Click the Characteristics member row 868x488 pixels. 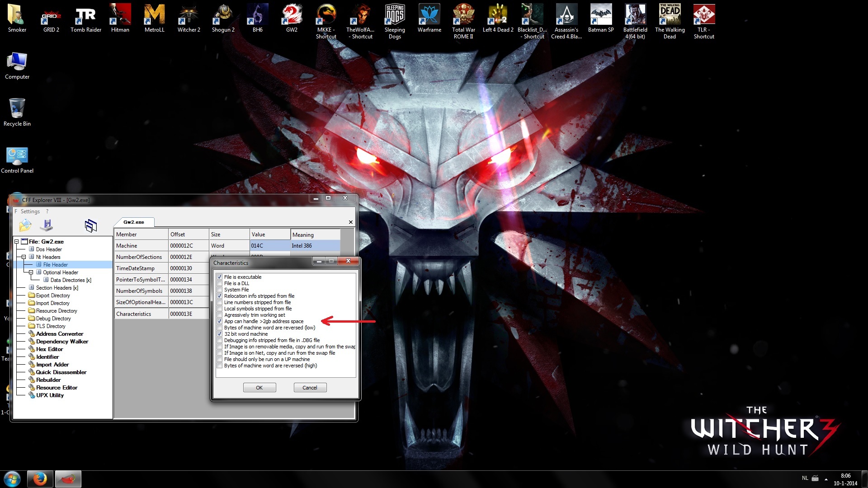click(x=141, y=314)
